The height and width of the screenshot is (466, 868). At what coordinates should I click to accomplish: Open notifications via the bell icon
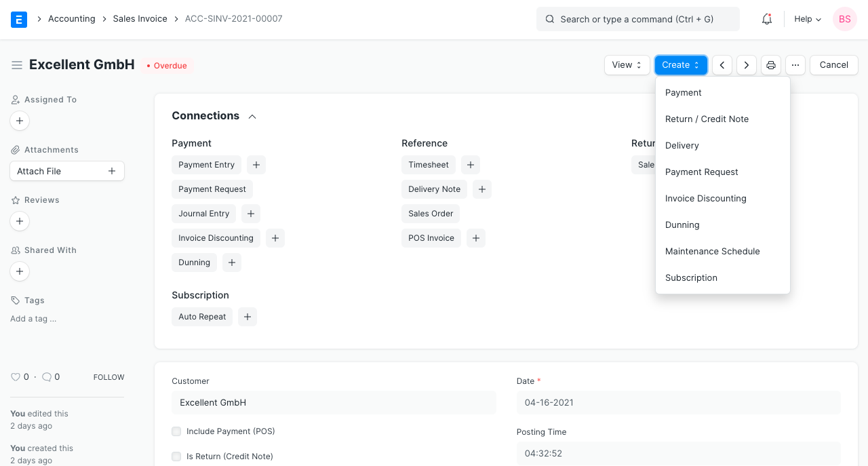pos(766,19)
